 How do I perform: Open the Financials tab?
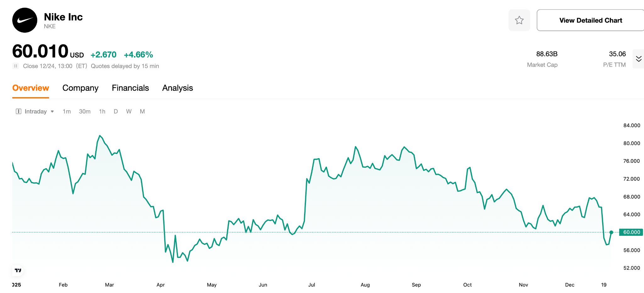tap(130, 88)
